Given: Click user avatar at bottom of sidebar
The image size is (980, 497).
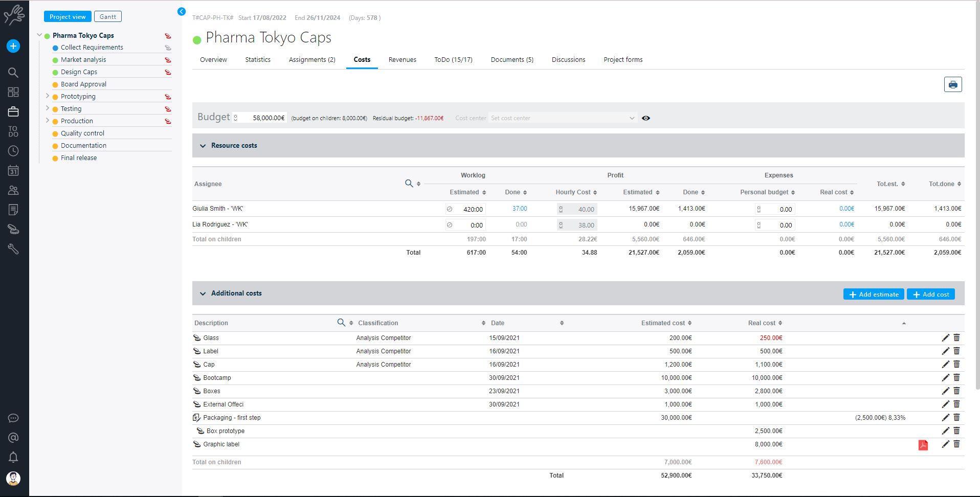Looking at the screenshot, I should point(13,479).
